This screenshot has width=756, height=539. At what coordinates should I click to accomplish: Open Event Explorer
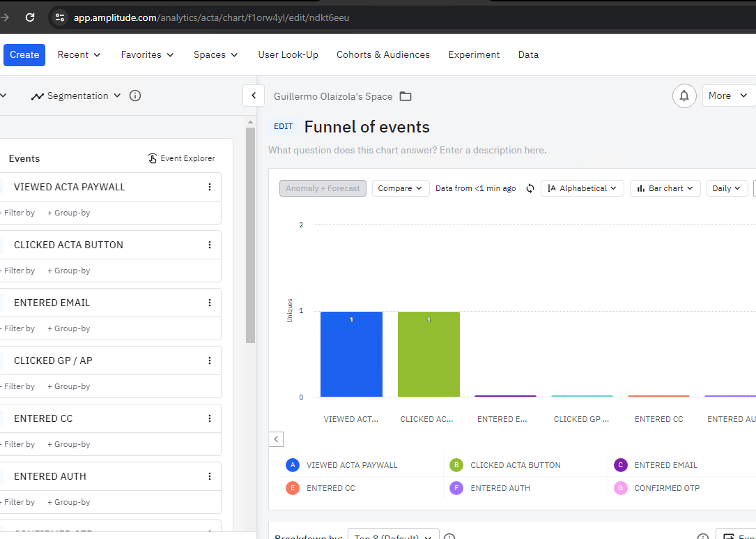point(181,158)
